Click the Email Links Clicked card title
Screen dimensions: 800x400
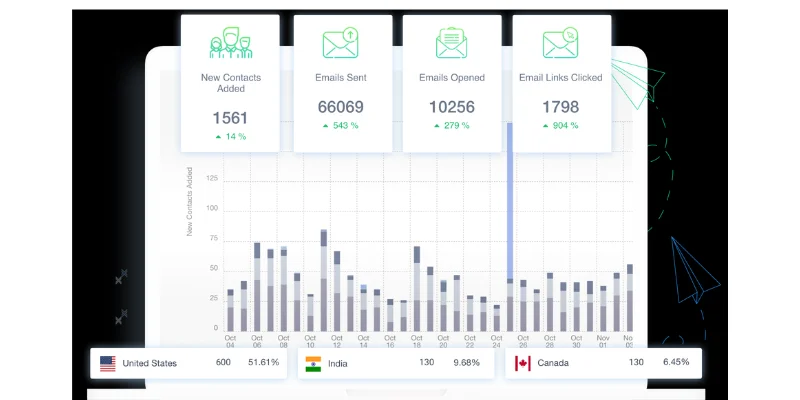[x=561, y=78]
